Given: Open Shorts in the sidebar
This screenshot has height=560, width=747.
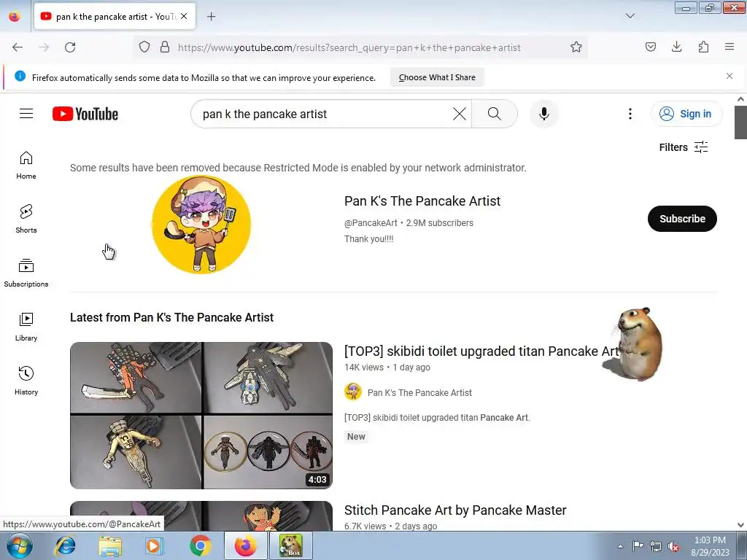Looking at the screenshot, I should pos(26,219).
